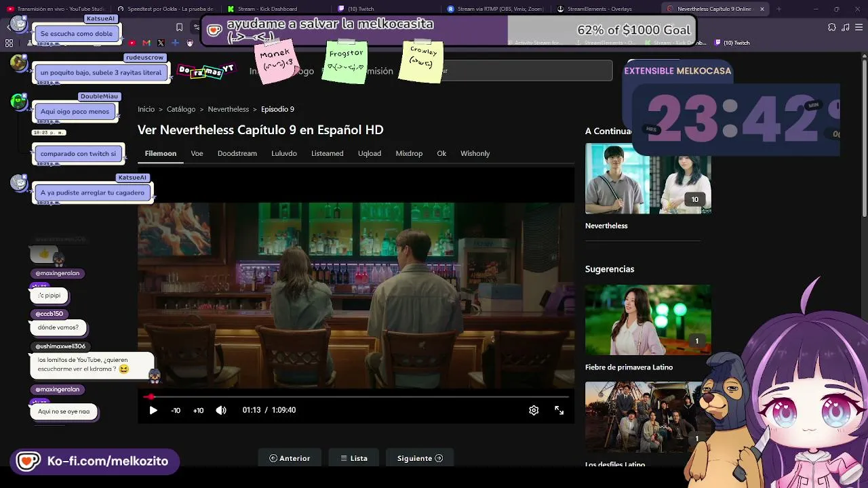Bookmark this page with bookmark icon

pos(179,27)
